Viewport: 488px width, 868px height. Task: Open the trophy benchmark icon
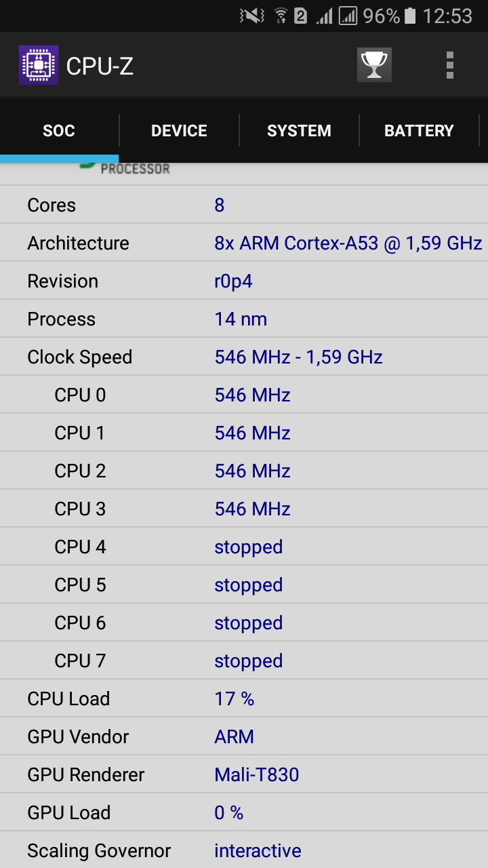point(374,65)
